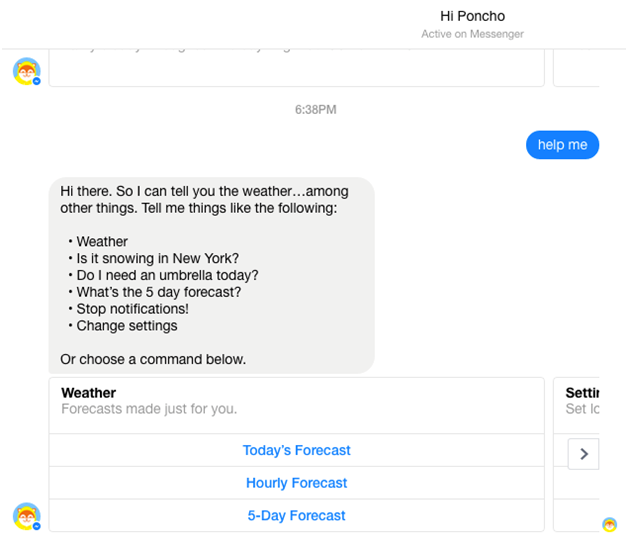Click partially visible second card at top right
The image size is (628, 547).
coord(576,67)
